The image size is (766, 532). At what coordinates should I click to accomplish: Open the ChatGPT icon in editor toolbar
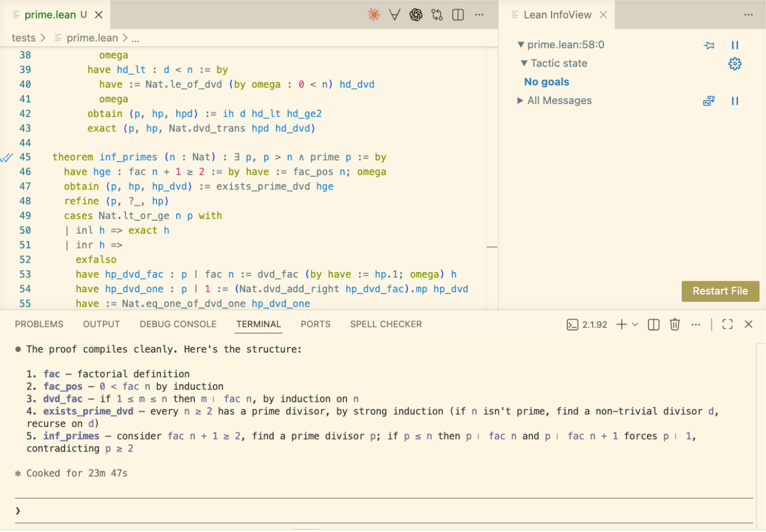coord(416,15)
